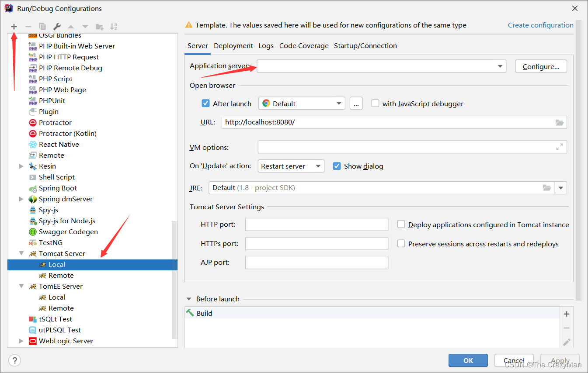The height and width of the screenshot is (373, 588).
Task: Toggle the Show dialog checkbox
Action: point(337,166)
